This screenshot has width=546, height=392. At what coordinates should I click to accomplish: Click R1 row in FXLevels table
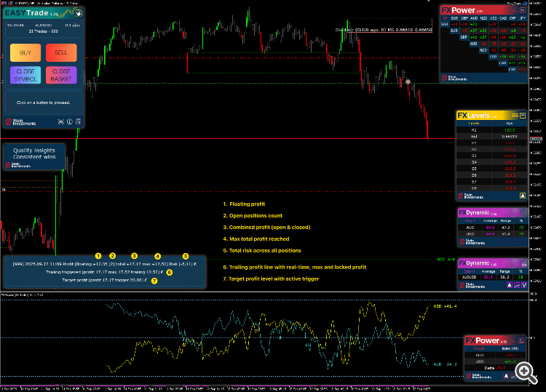click(491, 130)
